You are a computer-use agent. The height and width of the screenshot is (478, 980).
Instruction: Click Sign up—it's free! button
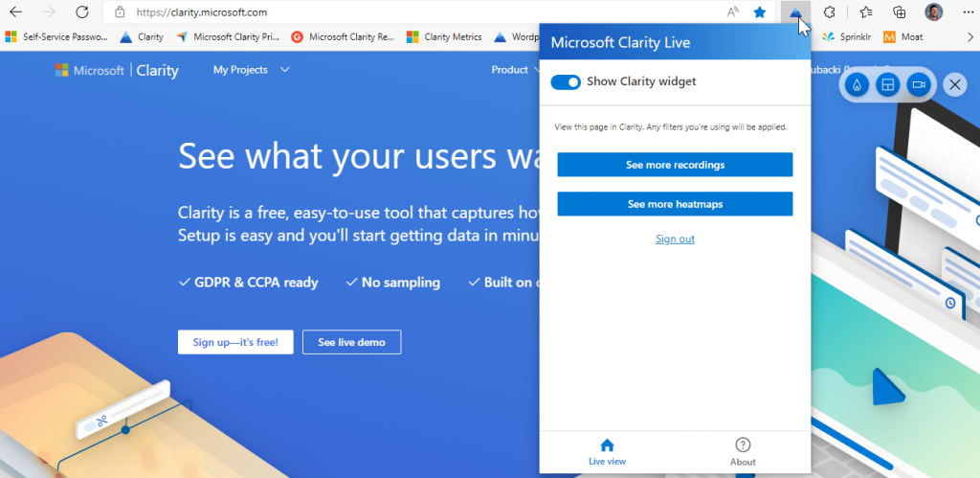235,342
